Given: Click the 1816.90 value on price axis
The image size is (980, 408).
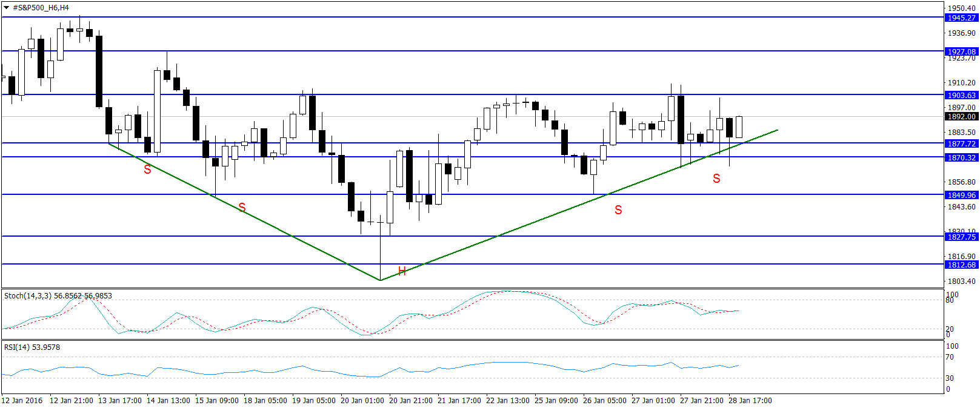Looking at the screenshot, I should point(962,257).
